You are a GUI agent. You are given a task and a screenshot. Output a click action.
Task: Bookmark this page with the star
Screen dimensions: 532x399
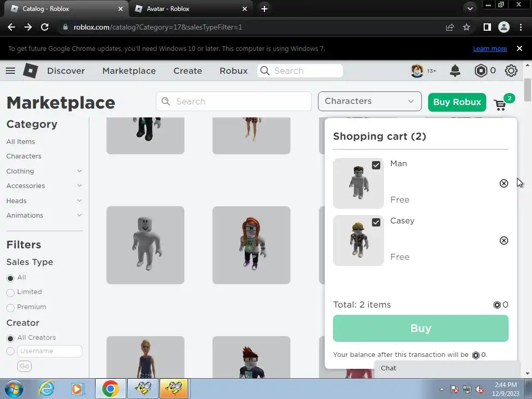[x=467, y=27]
